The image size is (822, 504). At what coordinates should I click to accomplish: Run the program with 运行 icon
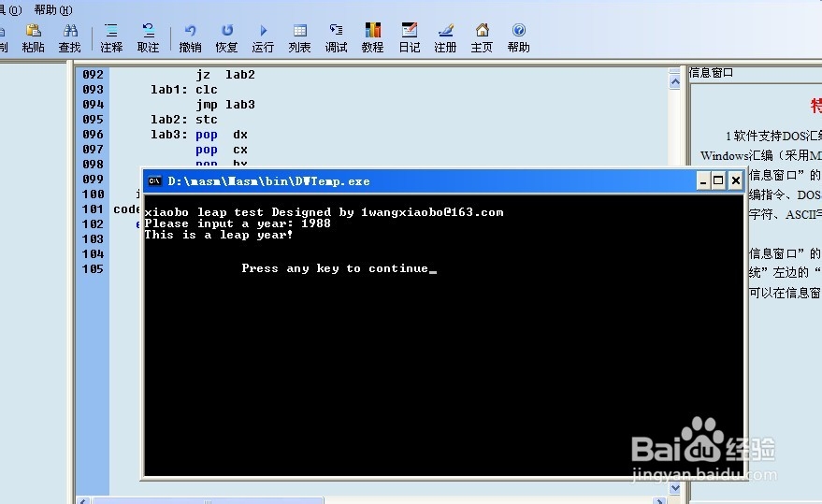263,38
